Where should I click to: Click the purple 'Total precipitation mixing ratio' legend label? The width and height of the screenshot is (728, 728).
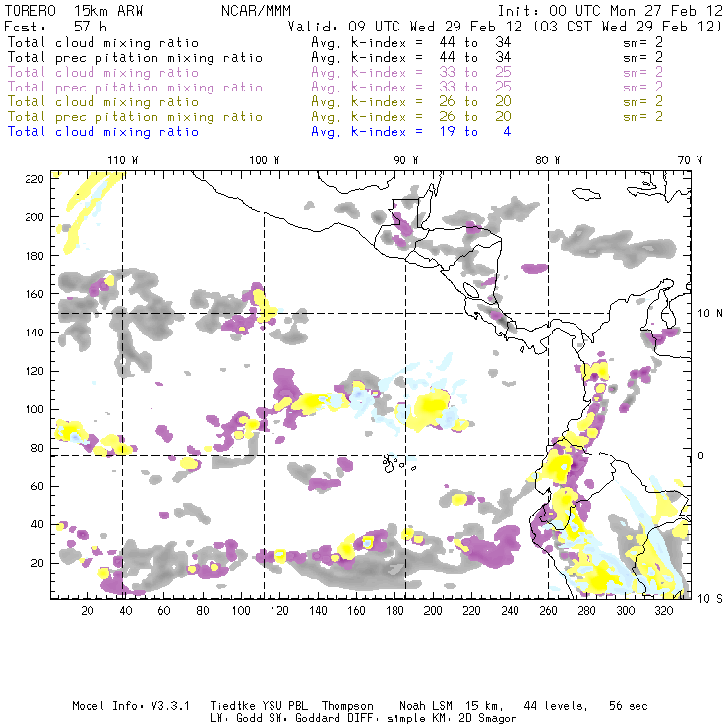[135, 88]
